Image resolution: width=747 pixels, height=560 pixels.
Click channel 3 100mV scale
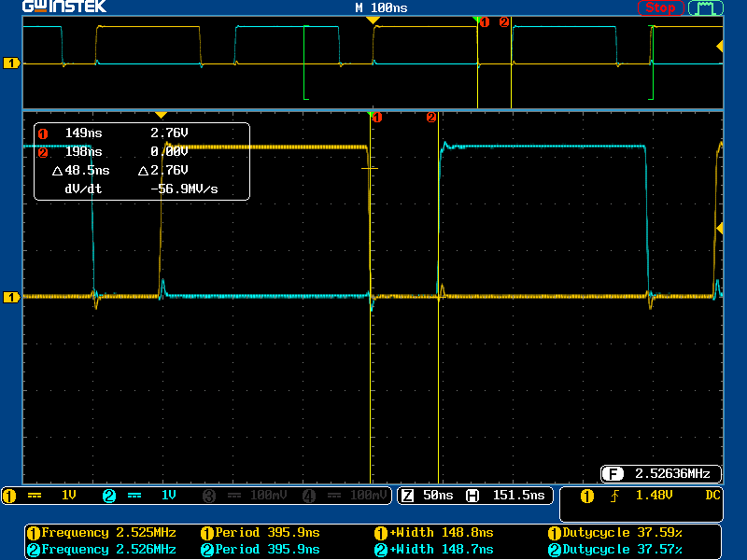tap(269, 496)
